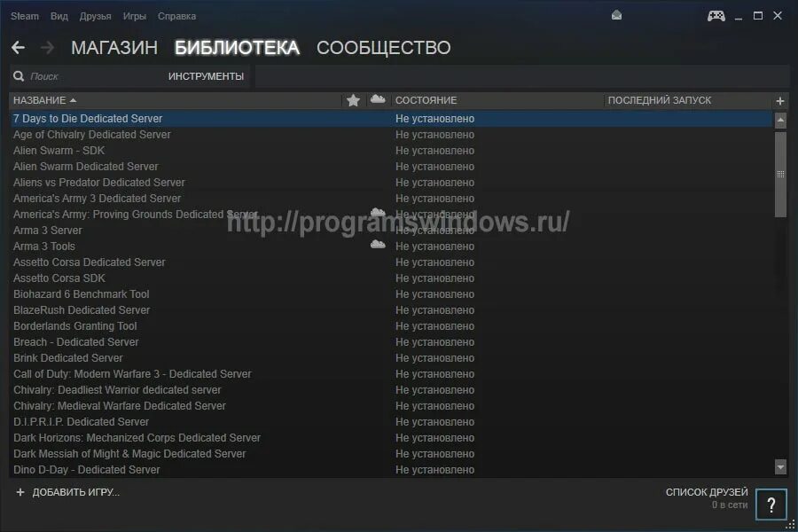Select Call of Duty: Modern Warfare 3 server
The height and width of the screenshot is (532, 798).
click(391, 374)
